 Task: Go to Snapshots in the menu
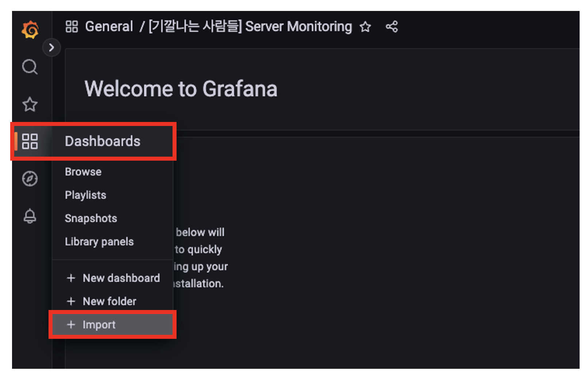point(91,218)
